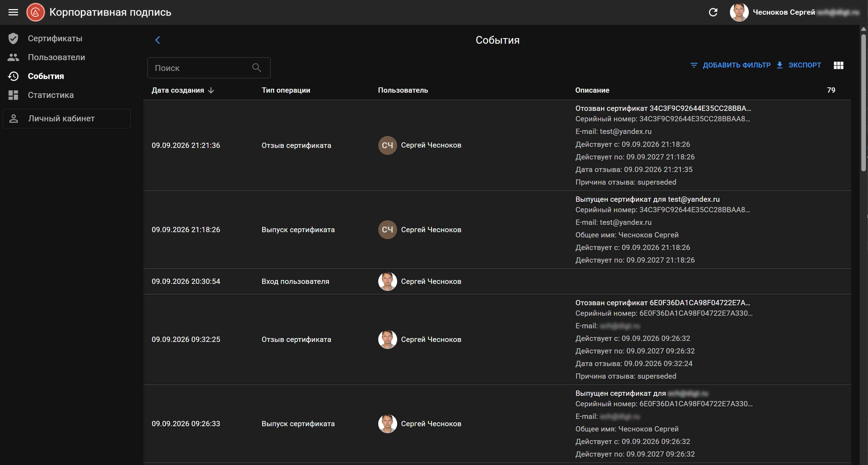Click Отзыв сертификата in the 09:32:25 row
The height and width of the screenshot is (465, 868).
pos(296,339)
